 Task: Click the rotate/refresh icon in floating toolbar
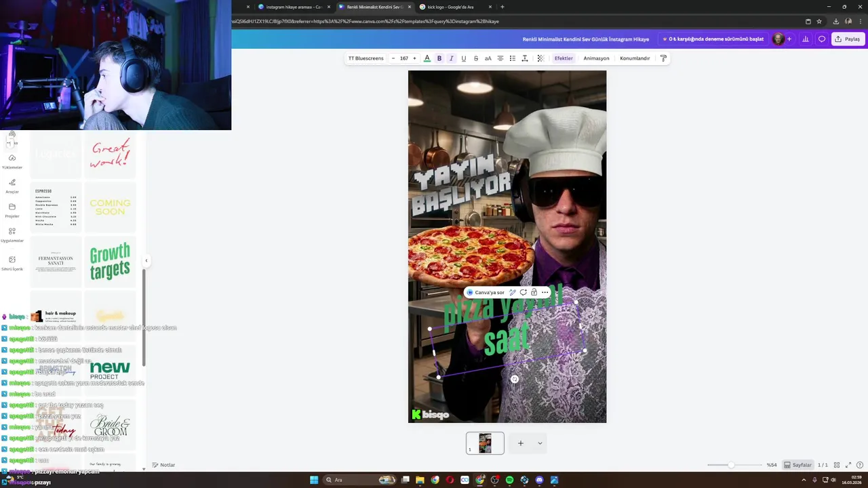[524, 293]
